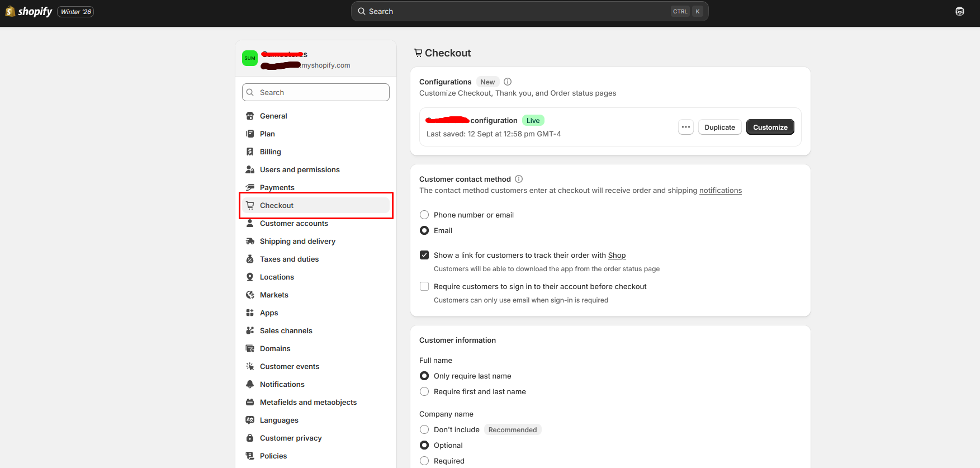The height and width of the screenshot is (468, 980).
Task: Open Shipping and delivery truck icon
Action: click(250, 241)
